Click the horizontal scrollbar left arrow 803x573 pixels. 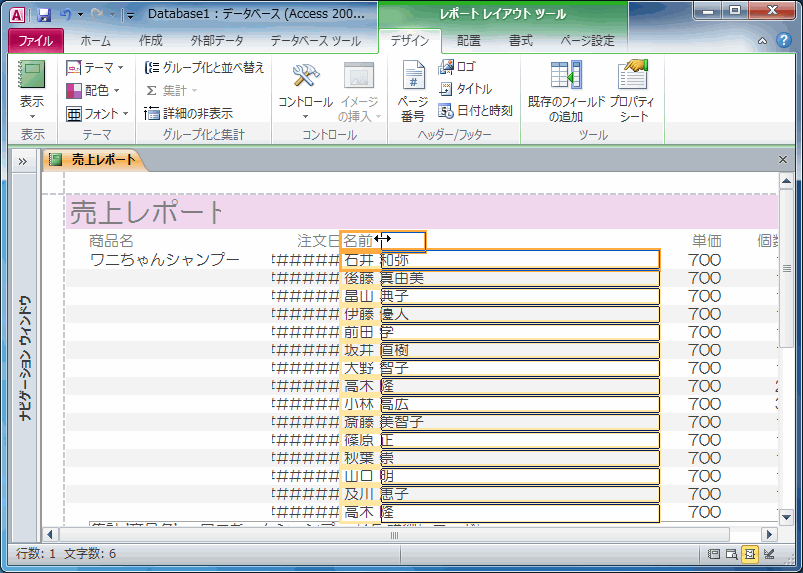tap(50, 535)
